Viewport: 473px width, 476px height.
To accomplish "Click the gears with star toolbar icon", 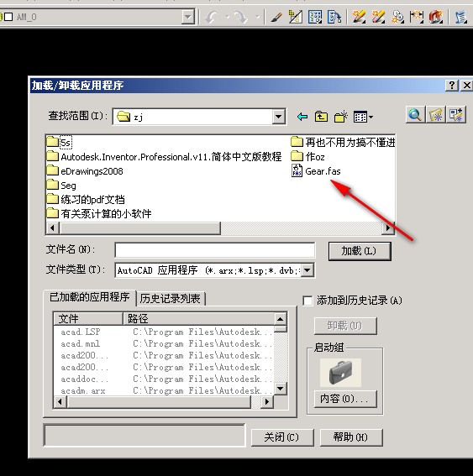I will pos(397,17).
